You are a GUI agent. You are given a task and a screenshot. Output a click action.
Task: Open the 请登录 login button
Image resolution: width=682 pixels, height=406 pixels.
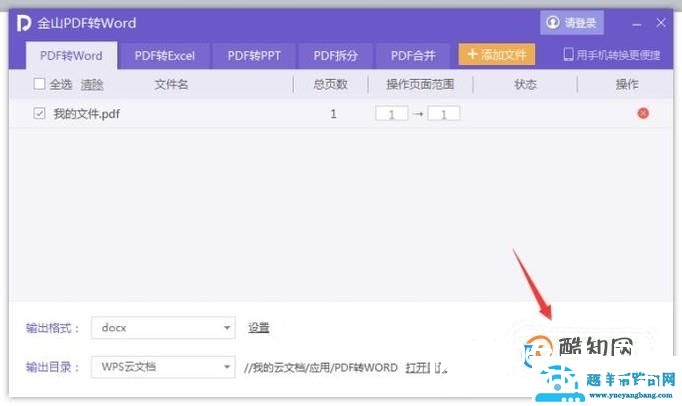point(572,23)
